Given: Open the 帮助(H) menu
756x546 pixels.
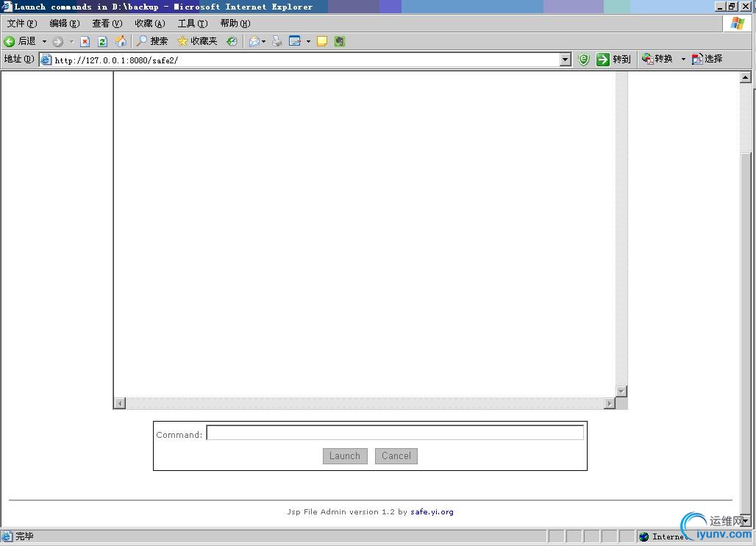Looking at the screenshot, I should coord(235,23).
